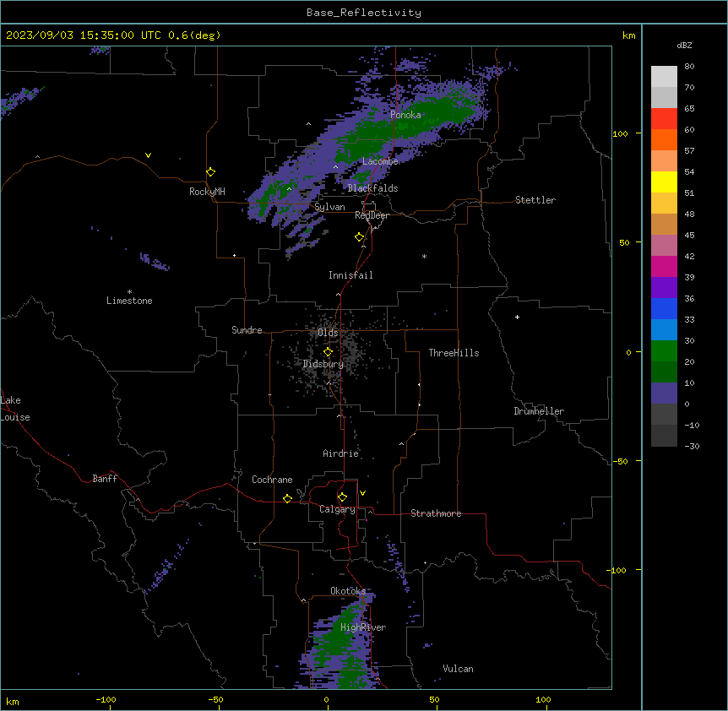The height and width of the screenshot is (711, 728).
Task: Click the 80 value in the dBZ legend
Action: 689,67
